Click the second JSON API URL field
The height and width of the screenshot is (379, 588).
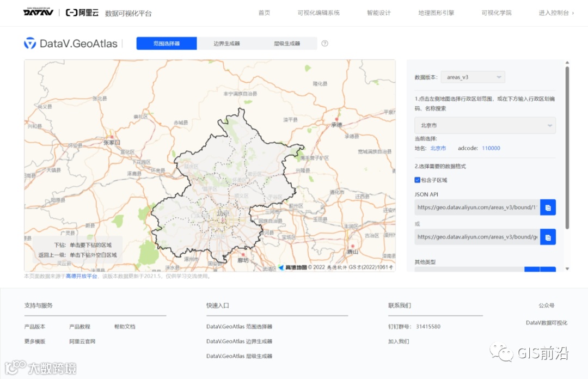pos(477,237)
